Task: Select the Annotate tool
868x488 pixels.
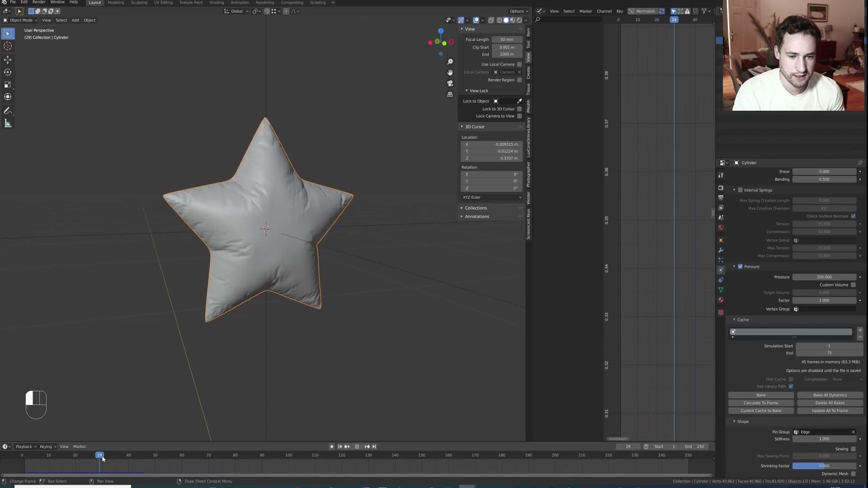Action: [x=8, y=111]
